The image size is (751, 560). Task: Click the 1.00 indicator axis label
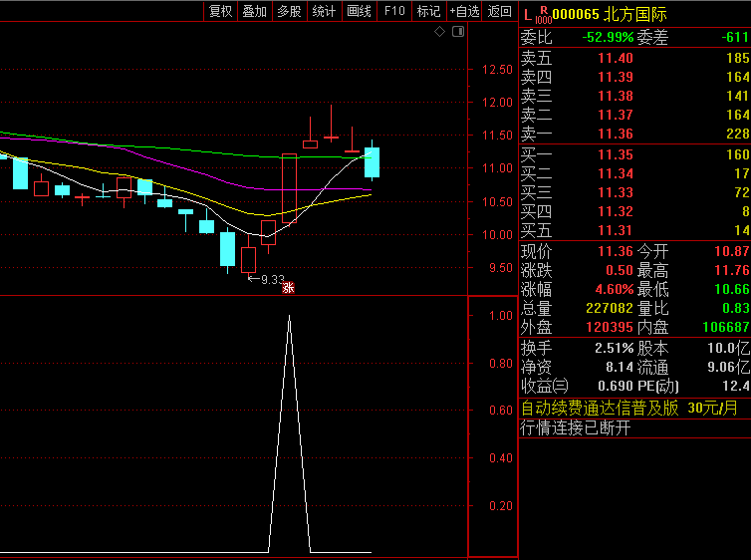[x=501, y=315]
